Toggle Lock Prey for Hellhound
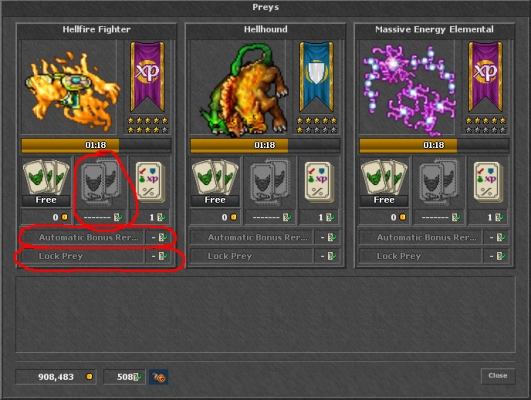 [251, 256]
